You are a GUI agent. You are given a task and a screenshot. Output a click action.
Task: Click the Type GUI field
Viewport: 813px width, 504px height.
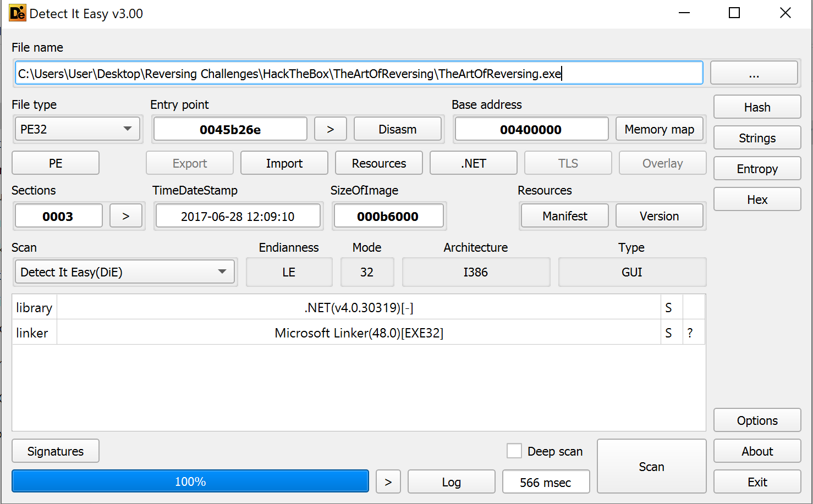click(632, 272)
